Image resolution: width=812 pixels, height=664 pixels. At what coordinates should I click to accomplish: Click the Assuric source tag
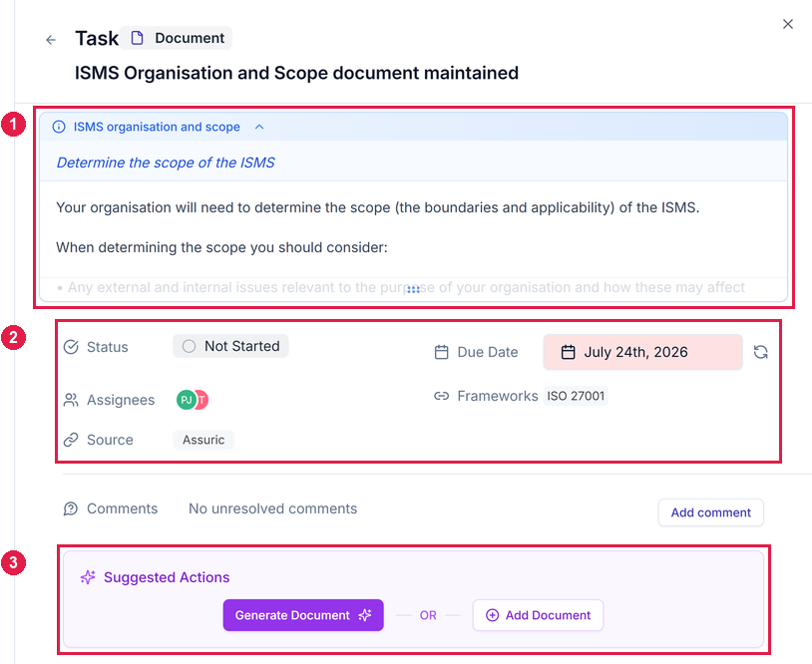click(x=203, y=440)
